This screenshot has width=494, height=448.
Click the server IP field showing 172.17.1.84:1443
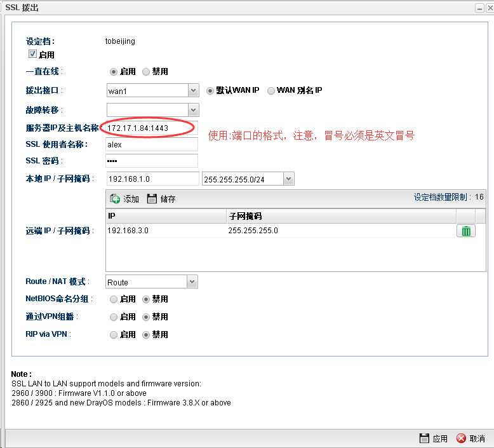[152, 128]
